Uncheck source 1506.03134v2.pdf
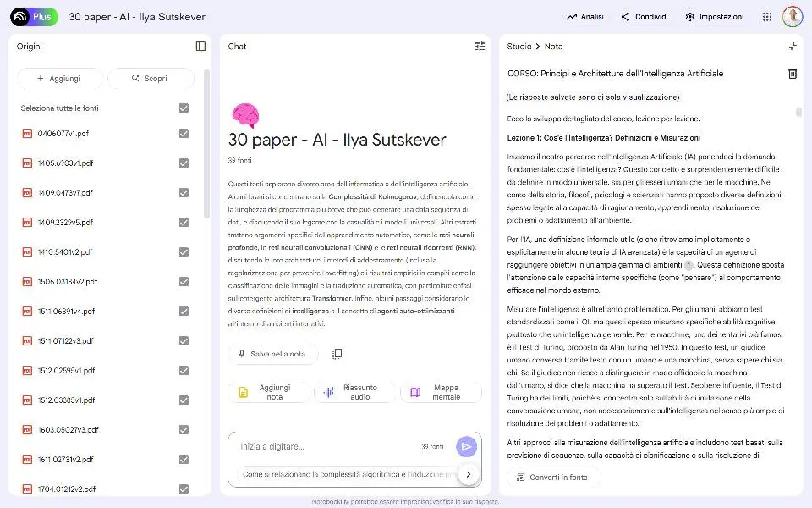The image size is (812, 508). [184, 281]
